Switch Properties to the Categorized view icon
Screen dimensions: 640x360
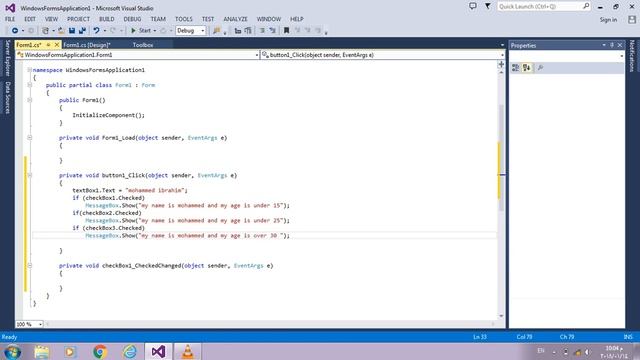click(x=516, y=68)
